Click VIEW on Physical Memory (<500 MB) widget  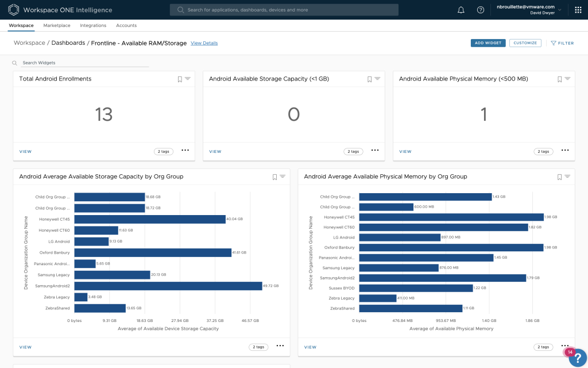tap(405, 152)
